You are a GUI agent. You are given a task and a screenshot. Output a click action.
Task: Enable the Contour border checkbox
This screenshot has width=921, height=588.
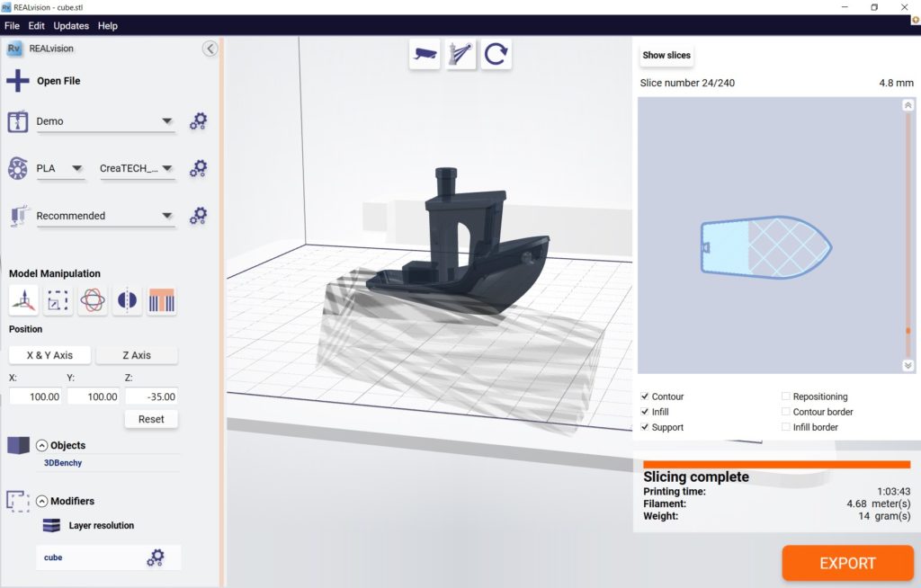pos(786,412)
